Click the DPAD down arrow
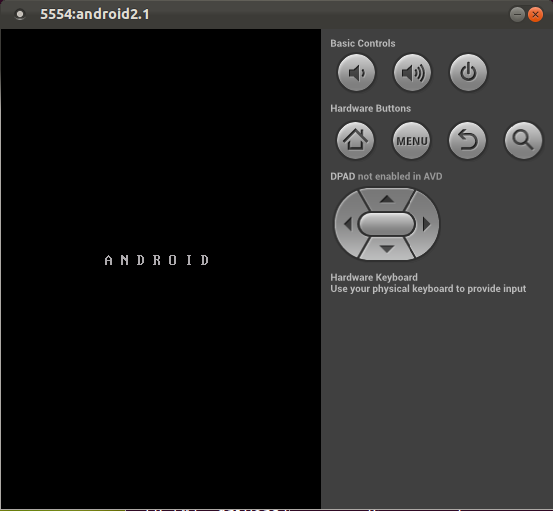This screenshot has width=553, height=511. click(387, 249)
